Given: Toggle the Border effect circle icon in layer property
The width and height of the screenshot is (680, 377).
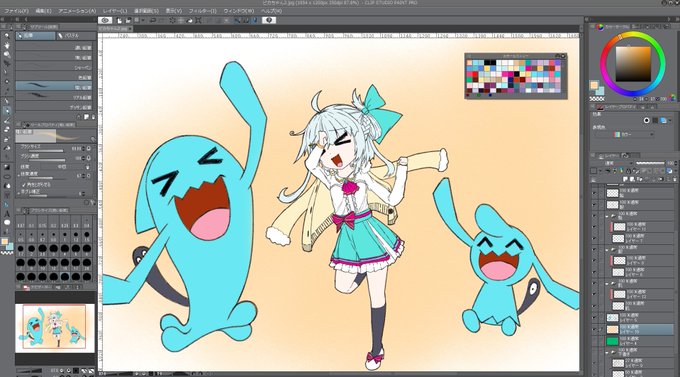Looking at the screenshot, I should (647, 120).
